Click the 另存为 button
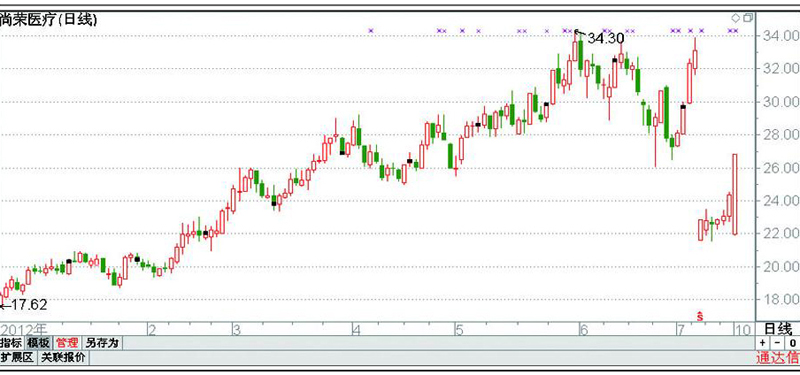This screenshot has height=375, width=800. point(102,342)
